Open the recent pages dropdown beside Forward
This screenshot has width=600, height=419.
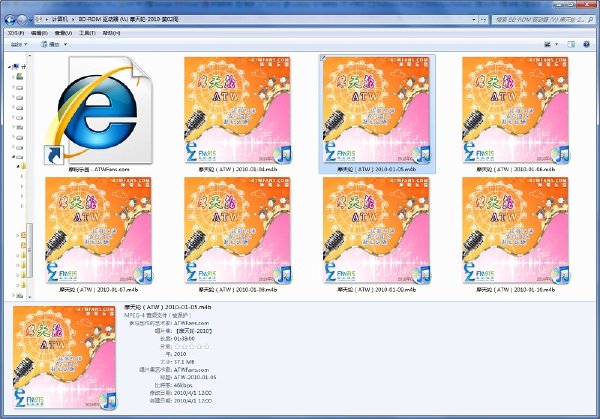30,19
